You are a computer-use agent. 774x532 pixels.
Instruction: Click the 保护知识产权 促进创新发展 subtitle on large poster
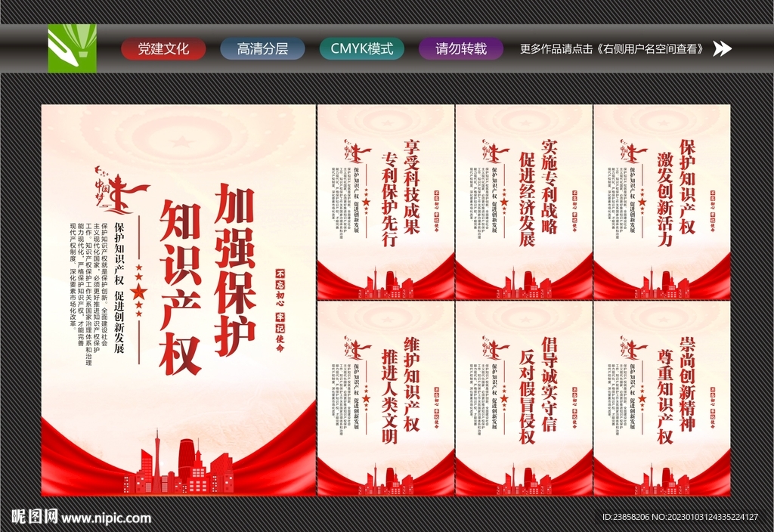pyautogui.click(x=119, y=288)
